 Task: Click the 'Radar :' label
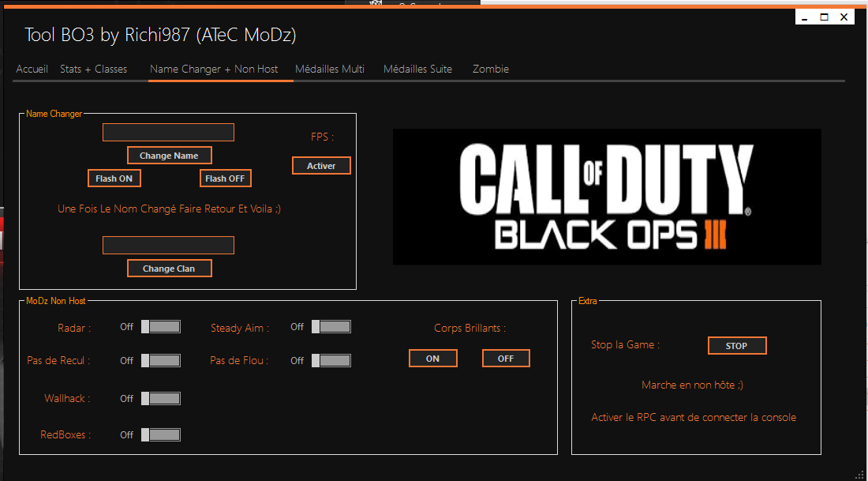click(x=74, y=328)
